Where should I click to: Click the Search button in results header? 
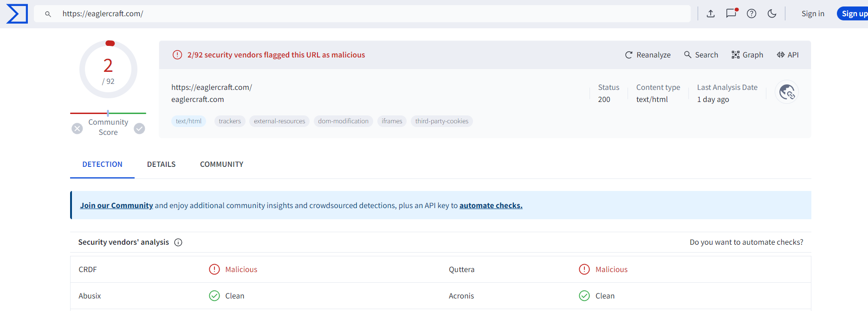(701, 55)
